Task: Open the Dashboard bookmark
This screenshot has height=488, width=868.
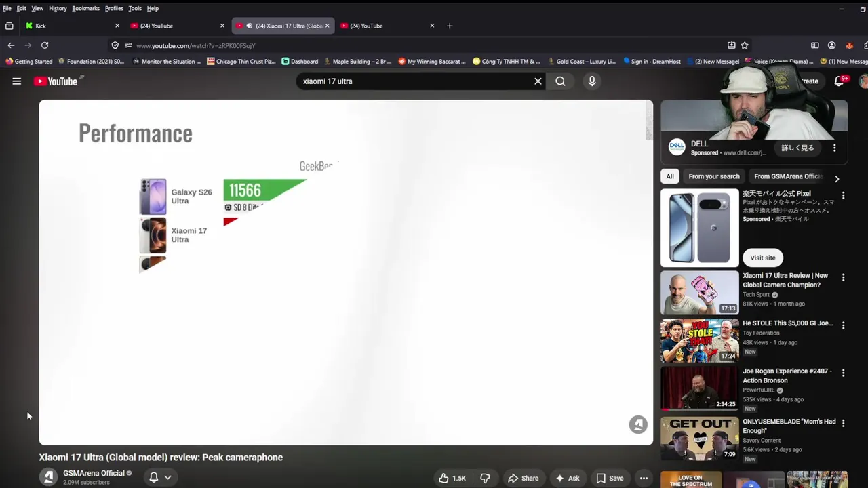Action: [300, 61]
